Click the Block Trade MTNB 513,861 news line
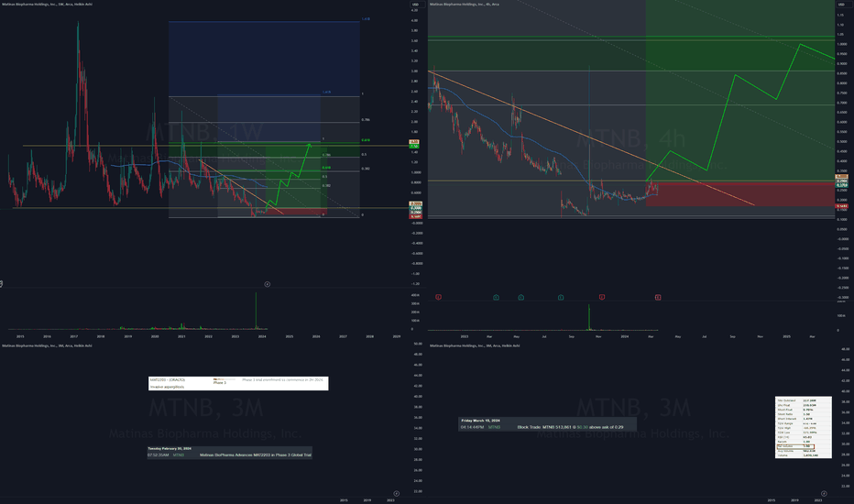 pos(570,427)
